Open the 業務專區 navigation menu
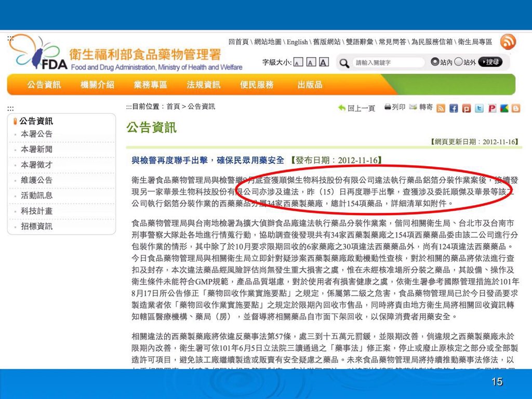Viewport: 532px width, 399px height. click(x=150, y=85)
